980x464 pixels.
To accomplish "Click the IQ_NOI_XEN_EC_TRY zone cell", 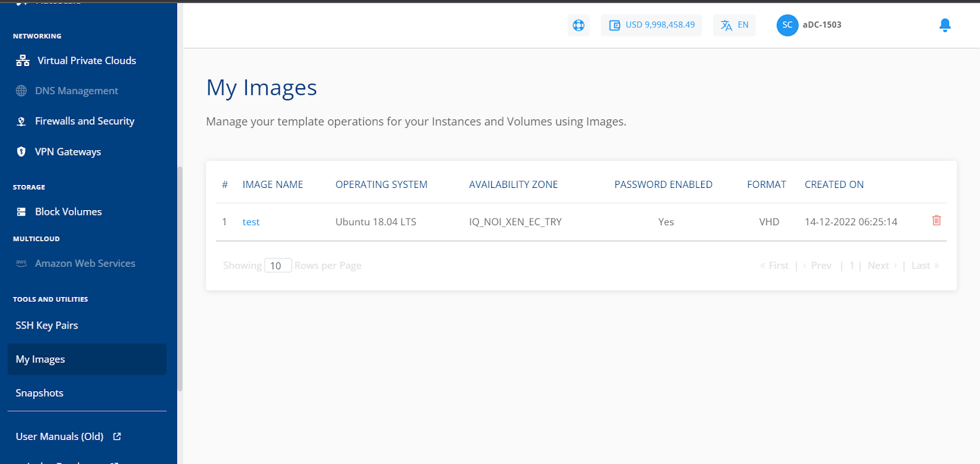I will pos(515,222).
